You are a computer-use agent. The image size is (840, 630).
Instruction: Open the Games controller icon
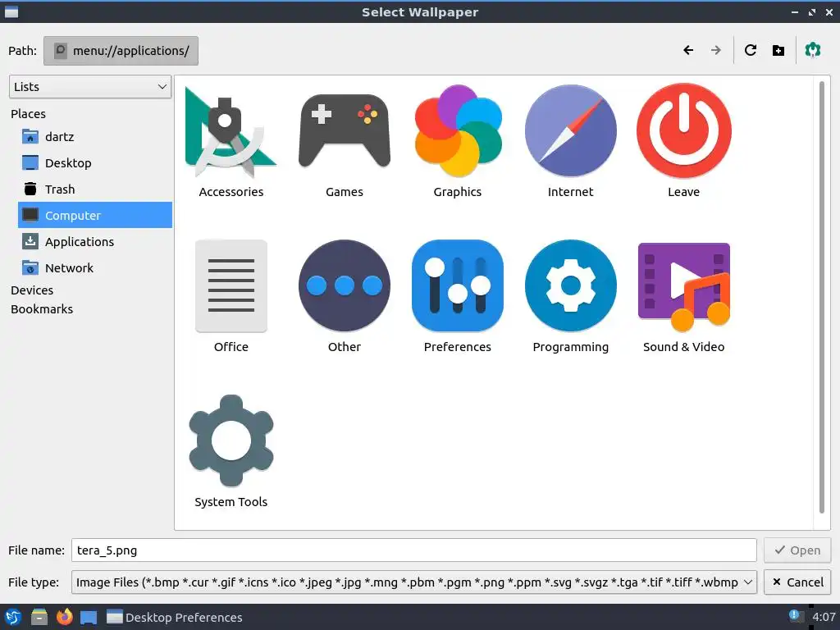[x=345, y=131]
